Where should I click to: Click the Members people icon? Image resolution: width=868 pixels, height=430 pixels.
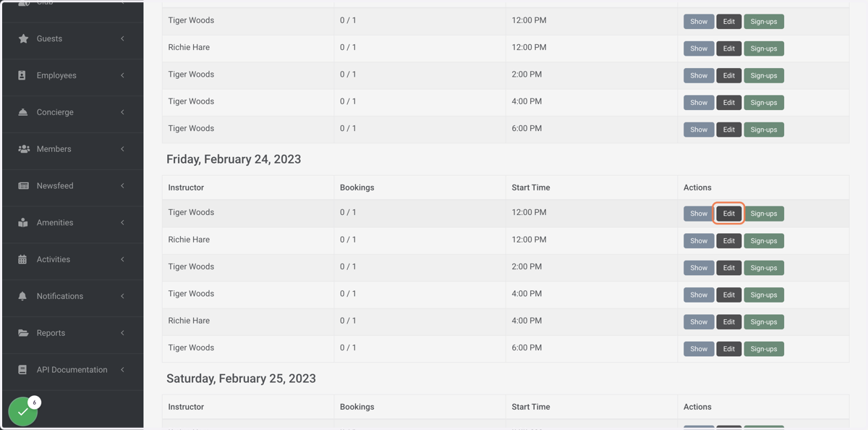(x=24, y=149)
